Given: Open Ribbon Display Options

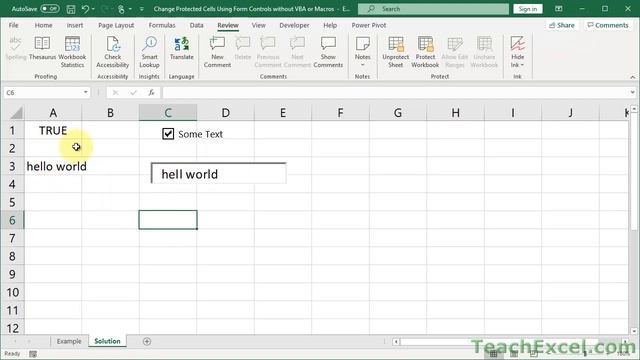Looking at the screenshot, I should click(559, 9).
